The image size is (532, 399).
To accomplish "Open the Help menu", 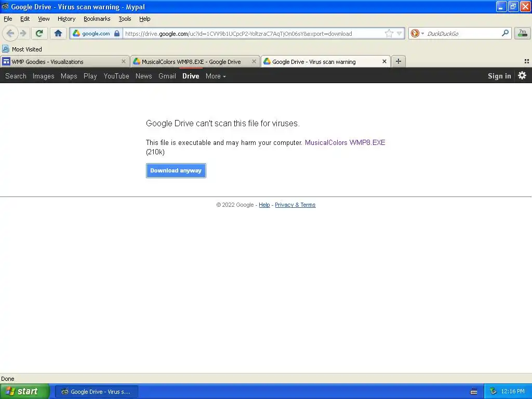I will [144, 19].
